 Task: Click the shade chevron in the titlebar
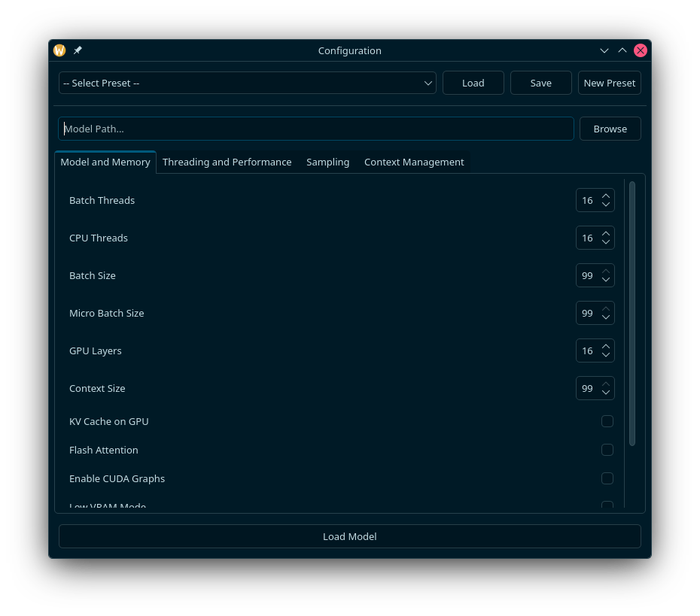(x=604, y=50)
